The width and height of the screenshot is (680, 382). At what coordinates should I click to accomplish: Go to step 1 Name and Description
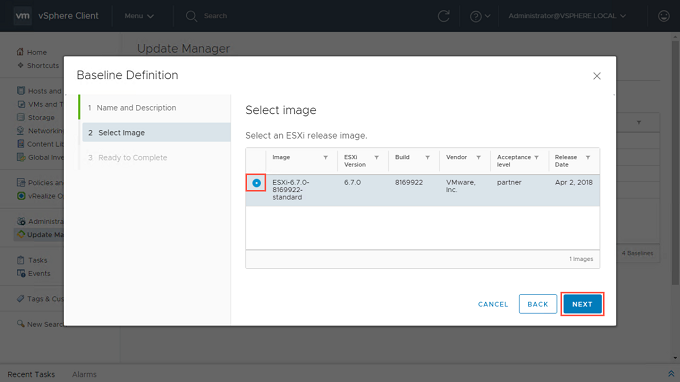155,108
